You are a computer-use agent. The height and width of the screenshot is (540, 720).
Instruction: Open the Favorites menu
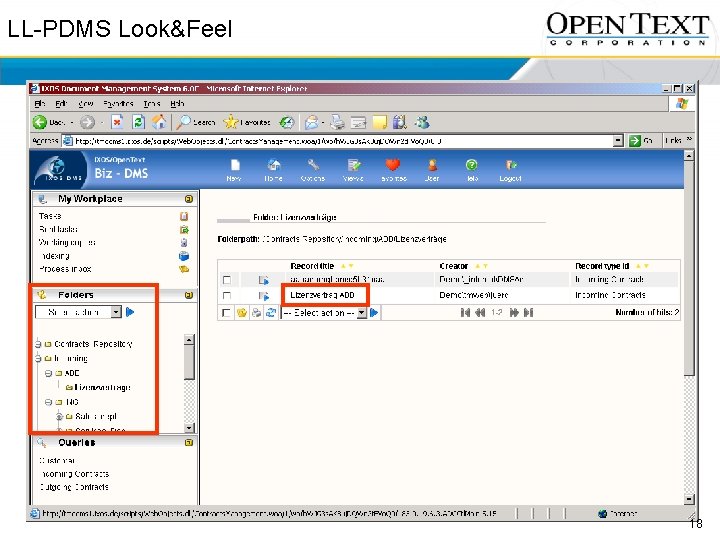click(x=118, y=104)
